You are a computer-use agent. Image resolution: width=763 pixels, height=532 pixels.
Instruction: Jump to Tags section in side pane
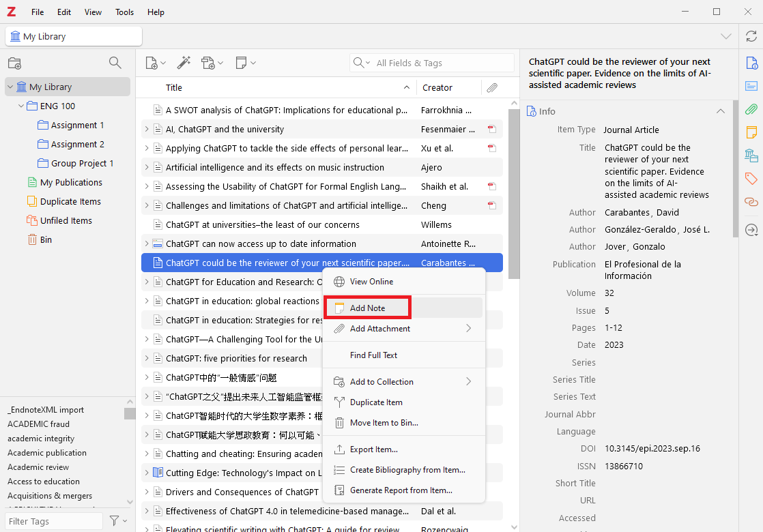(751, 179)
